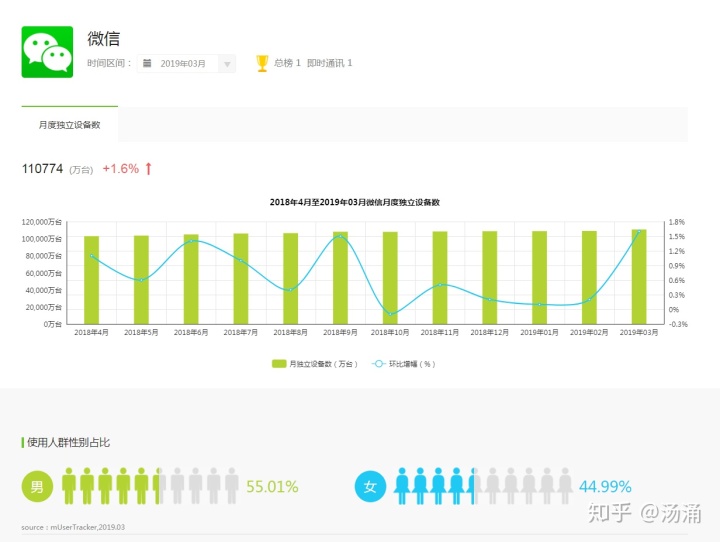Click the 总榜 1 ranking text

[x=287, y=63]
